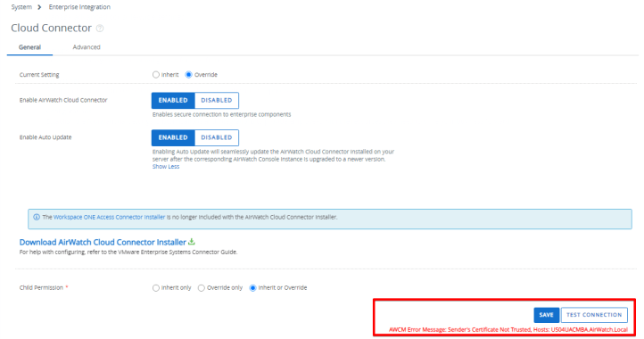This screenshot has height=339, width=644.
Task: Choose Inherit or Override child permission
Action: 252,287
